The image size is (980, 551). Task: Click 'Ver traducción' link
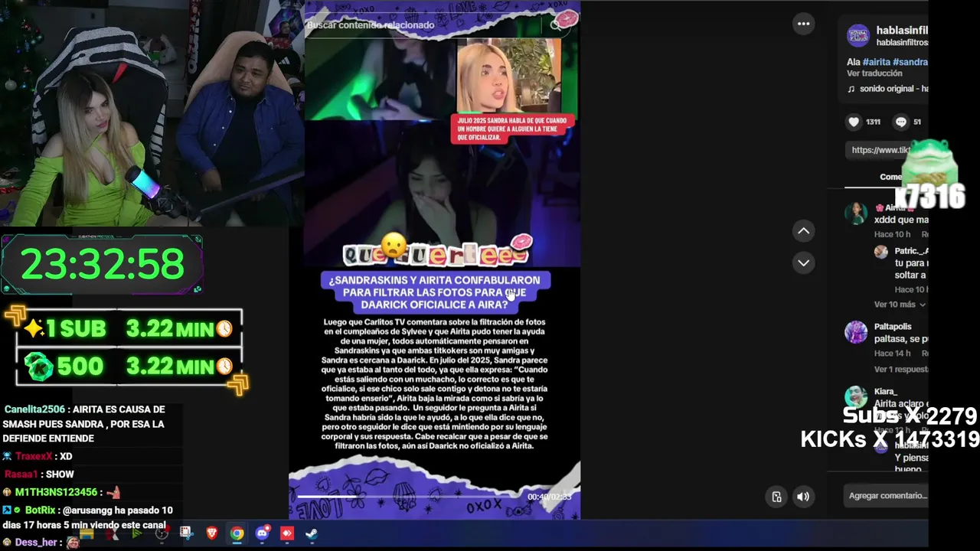874,73
